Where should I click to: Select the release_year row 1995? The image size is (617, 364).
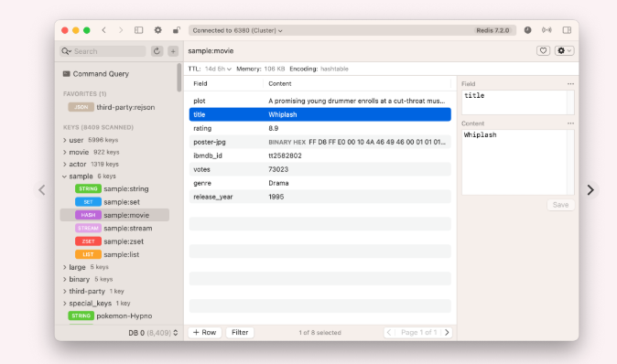319,197
